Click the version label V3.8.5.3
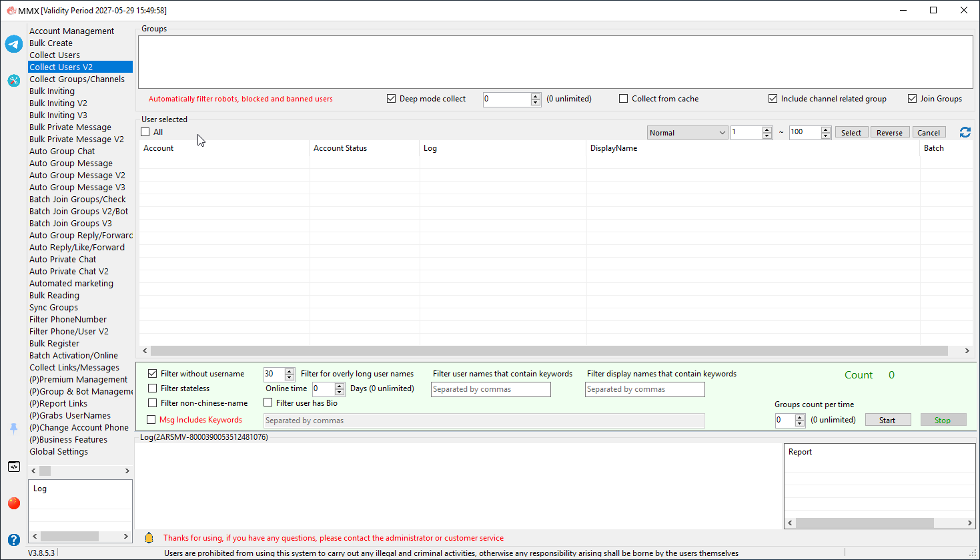Screen dimensions: 980x560 41,553
